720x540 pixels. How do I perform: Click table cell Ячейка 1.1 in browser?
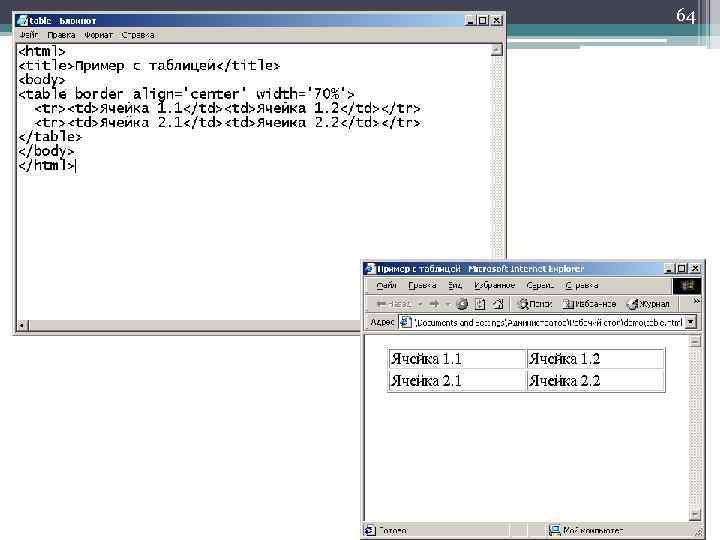coord(456,359)
